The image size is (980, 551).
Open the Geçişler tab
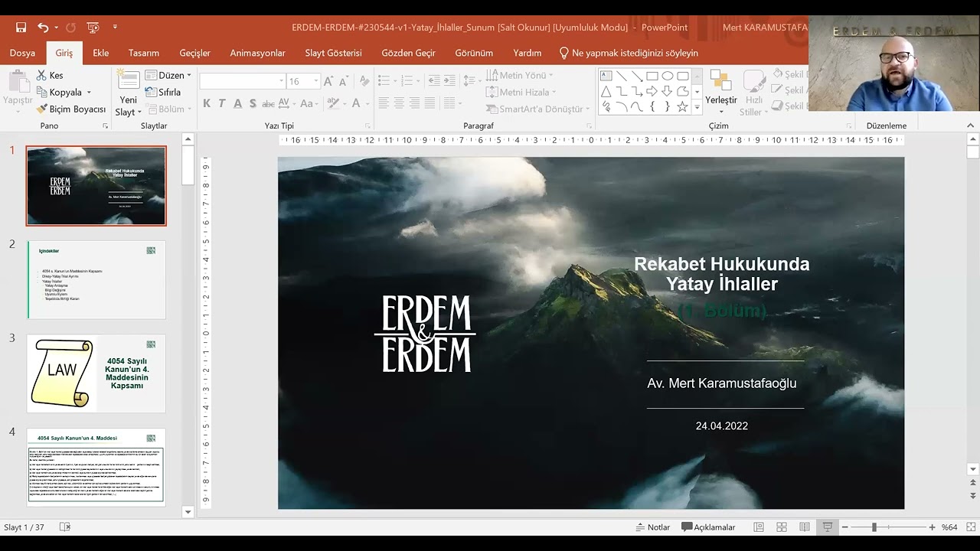click(194, 53)
